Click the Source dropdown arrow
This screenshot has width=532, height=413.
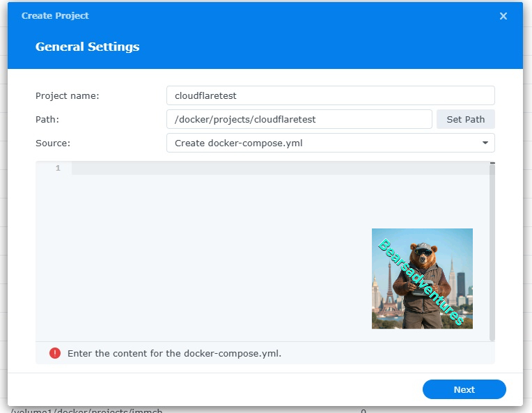tap(485, 143)
